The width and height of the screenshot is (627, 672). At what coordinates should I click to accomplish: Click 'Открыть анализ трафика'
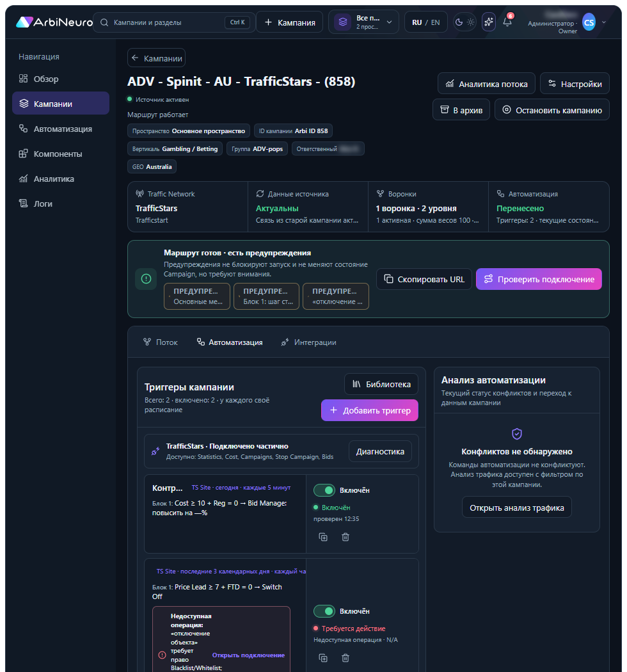click(517, 508)
